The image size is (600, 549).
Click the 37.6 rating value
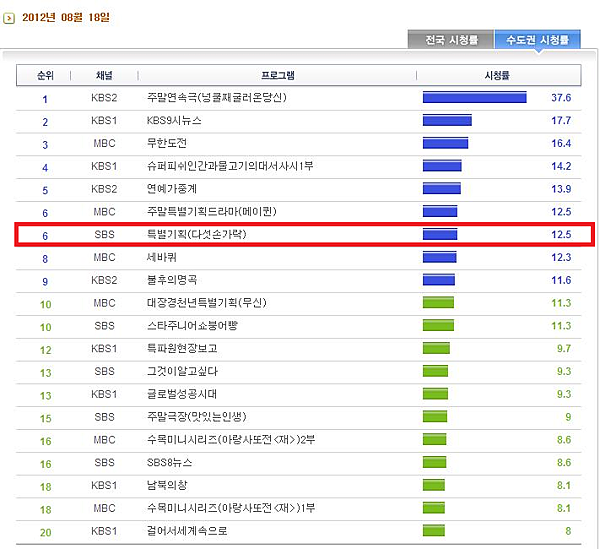pos(561,98)
